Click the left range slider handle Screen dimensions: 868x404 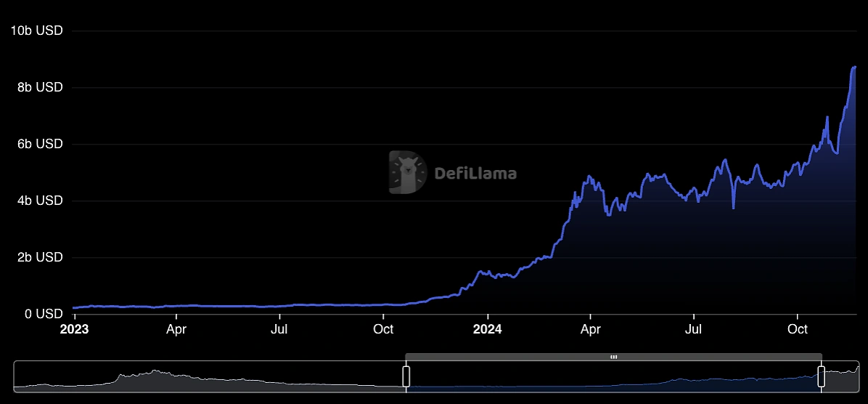pyautogui.click(x=406, y=376)
